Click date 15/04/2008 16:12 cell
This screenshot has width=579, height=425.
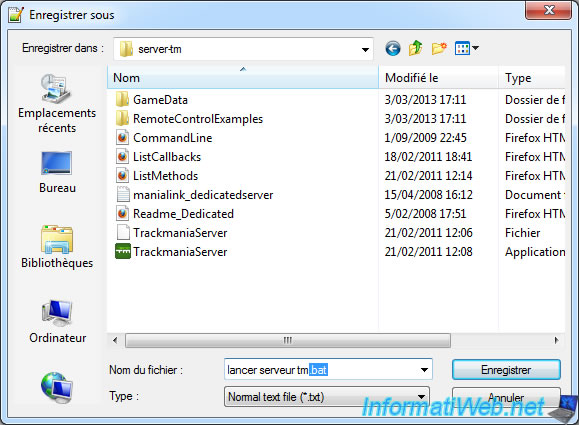[x=428, y=195]
